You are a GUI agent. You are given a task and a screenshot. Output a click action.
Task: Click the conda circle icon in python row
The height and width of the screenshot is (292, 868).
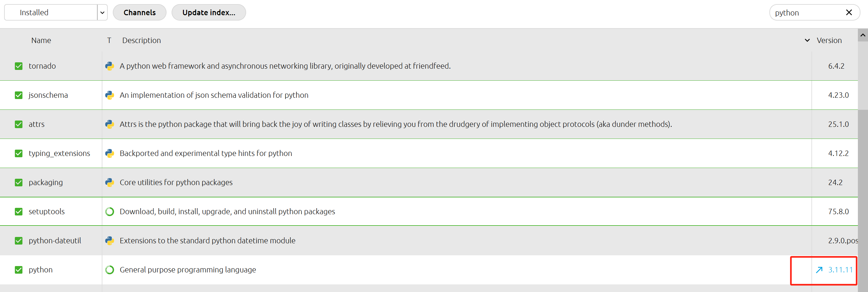pyautogui.click(x=110, y=270)
